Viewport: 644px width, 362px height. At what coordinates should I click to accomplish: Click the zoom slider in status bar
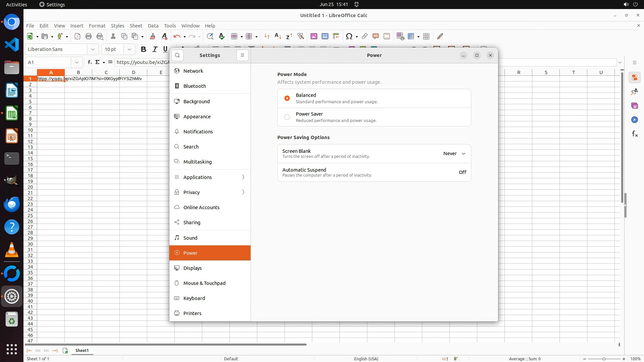point(604,359)
